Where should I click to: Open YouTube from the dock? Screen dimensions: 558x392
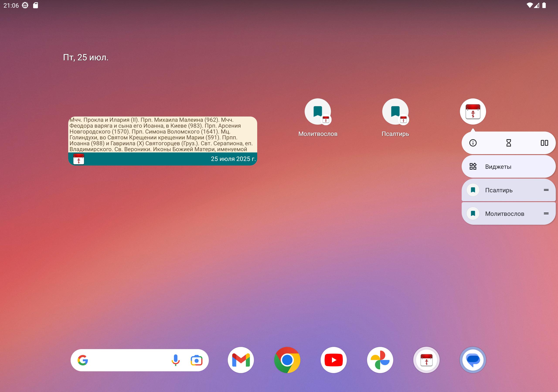[333, 360]
